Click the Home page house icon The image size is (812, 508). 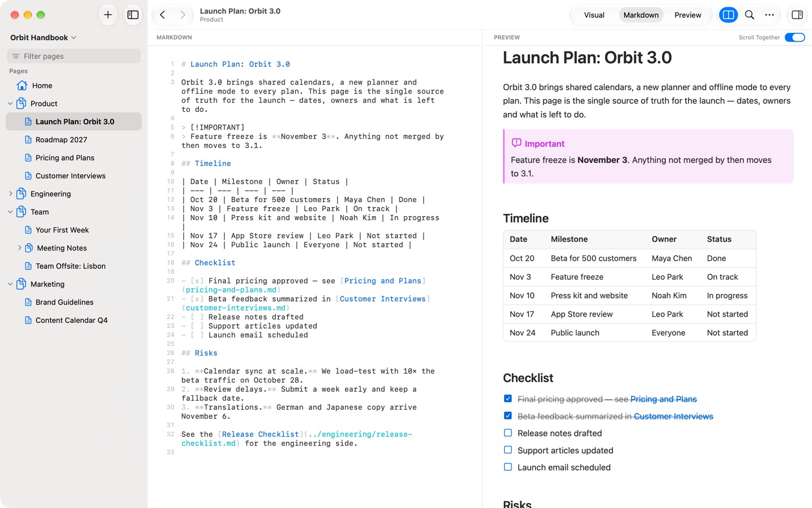[x=22, y=85]
